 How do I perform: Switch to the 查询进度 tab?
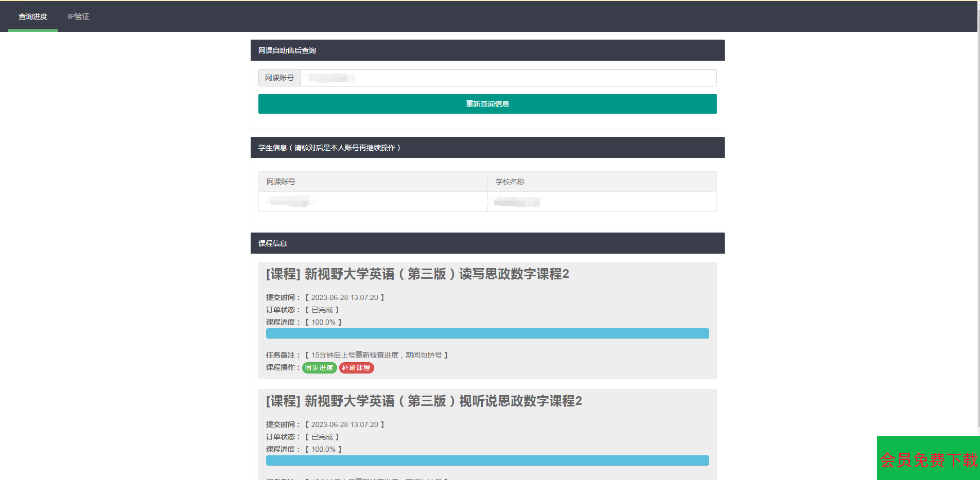33,16
